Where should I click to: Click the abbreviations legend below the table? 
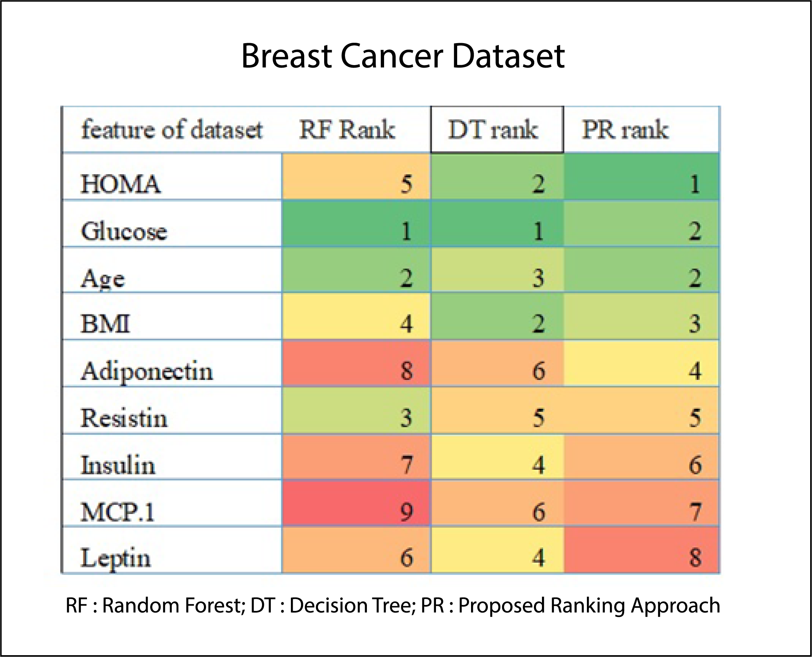tap(392, 605)
